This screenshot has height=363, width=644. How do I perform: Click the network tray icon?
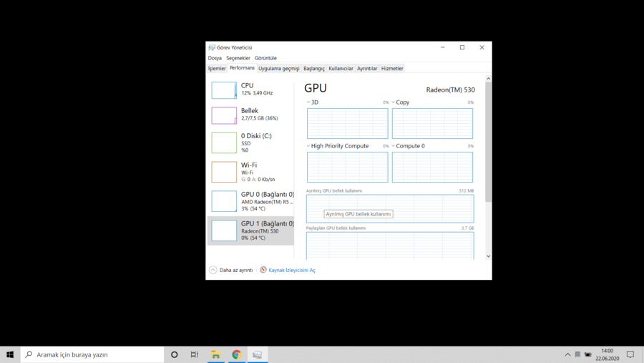pyautogui.click(x=577, y=354)
